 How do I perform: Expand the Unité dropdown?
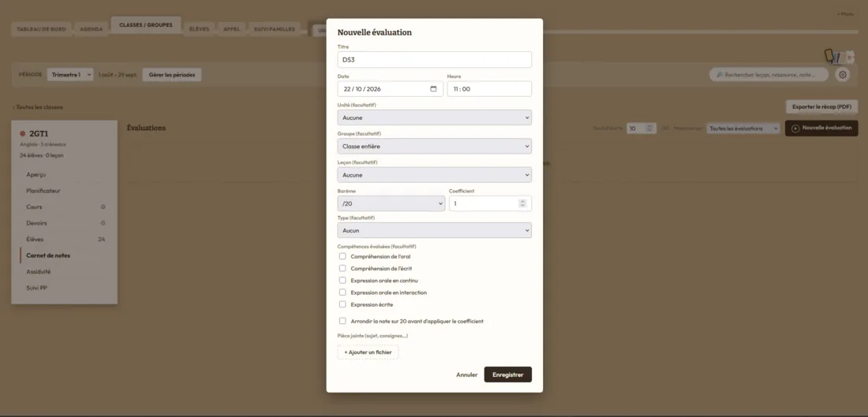(435, 117)
